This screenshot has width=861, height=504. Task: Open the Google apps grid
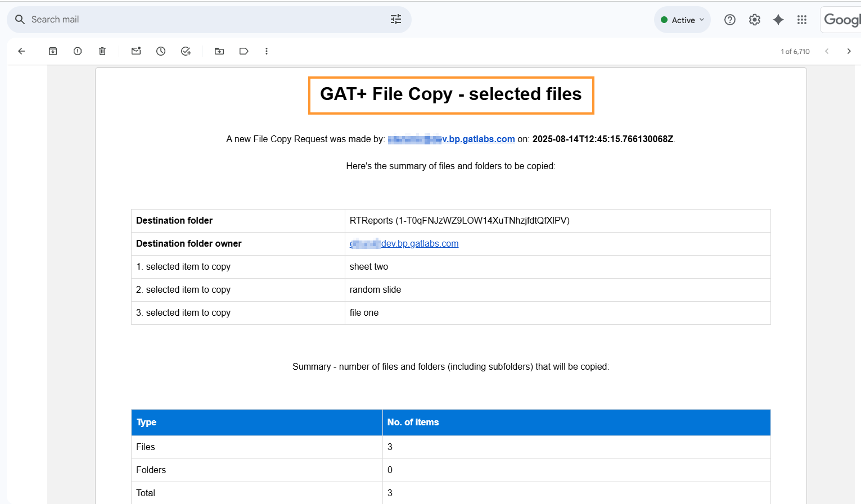[802, 20]
